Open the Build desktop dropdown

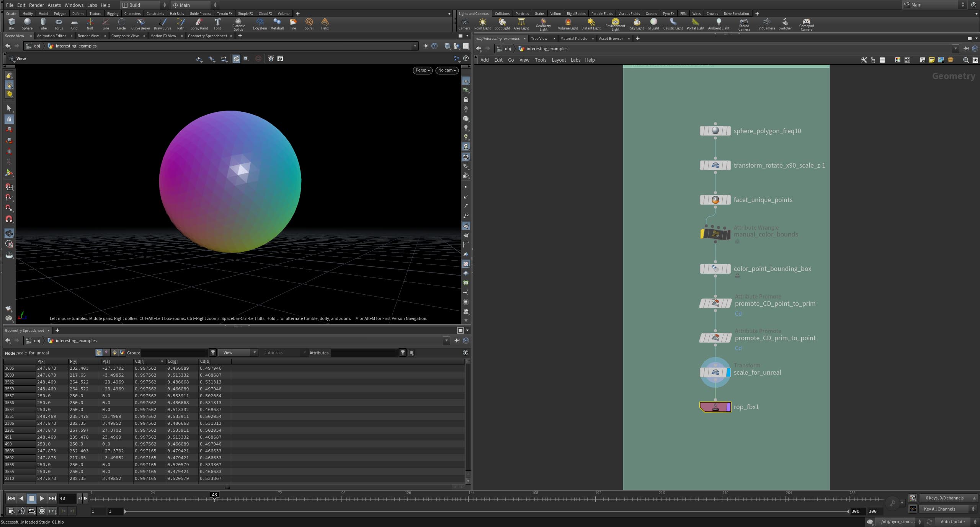[x=144, y=5]
